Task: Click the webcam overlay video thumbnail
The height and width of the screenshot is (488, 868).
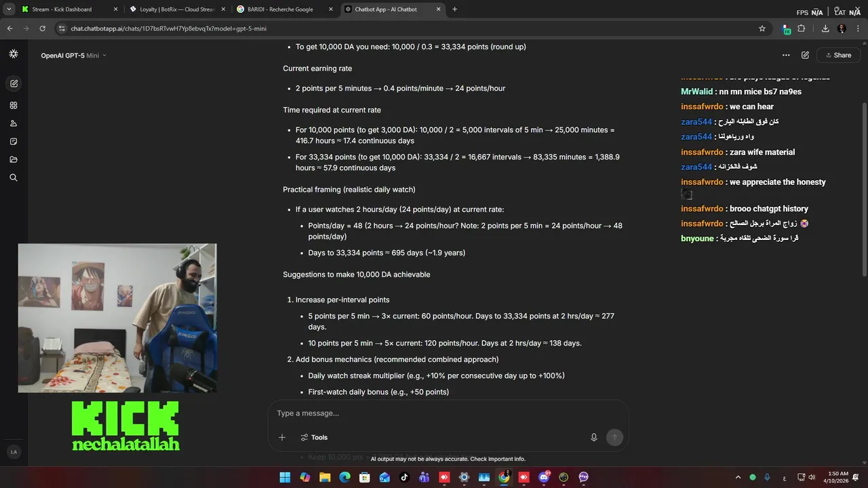Action: click(x=117, y=318)
